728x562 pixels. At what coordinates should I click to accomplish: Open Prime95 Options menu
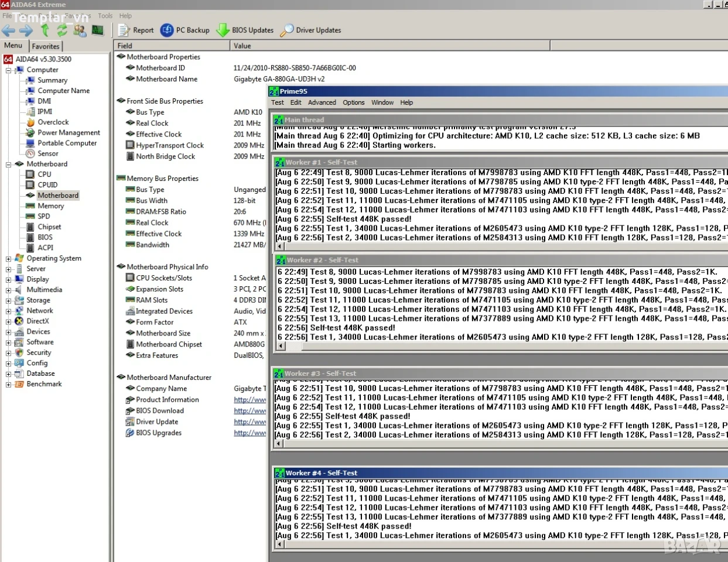[354, 102]
